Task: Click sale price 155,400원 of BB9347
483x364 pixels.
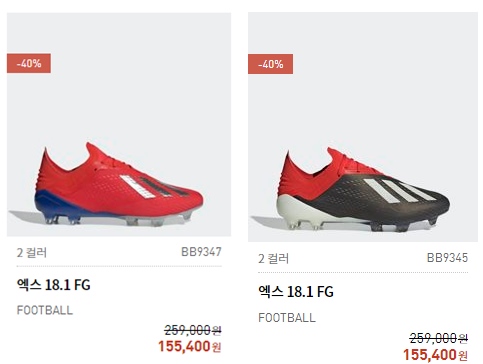Action: coord(190,346)
